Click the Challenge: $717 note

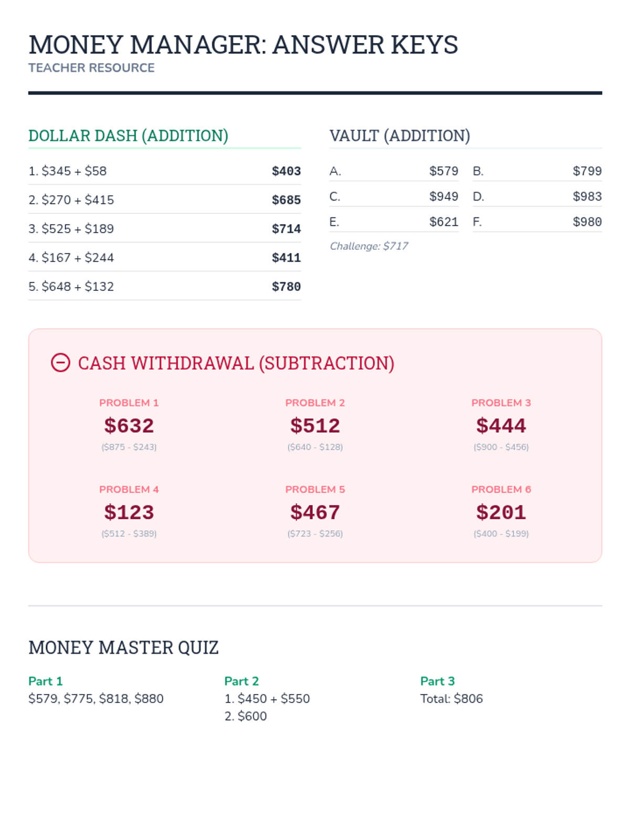click(369, 246)
